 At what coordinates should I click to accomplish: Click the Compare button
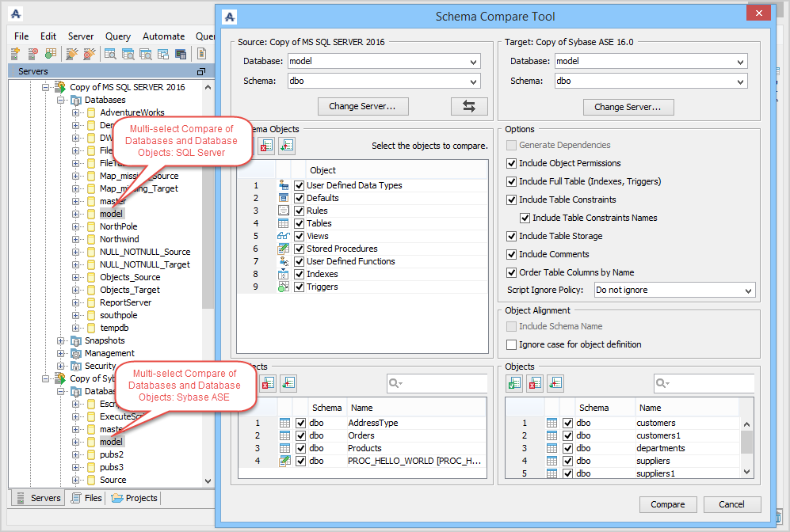coord(668,504)
